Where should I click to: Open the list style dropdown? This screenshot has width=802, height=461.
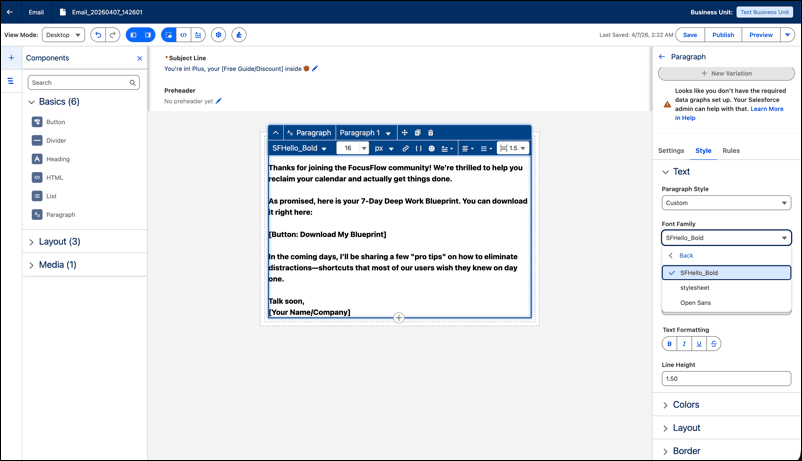coord(486,148)
